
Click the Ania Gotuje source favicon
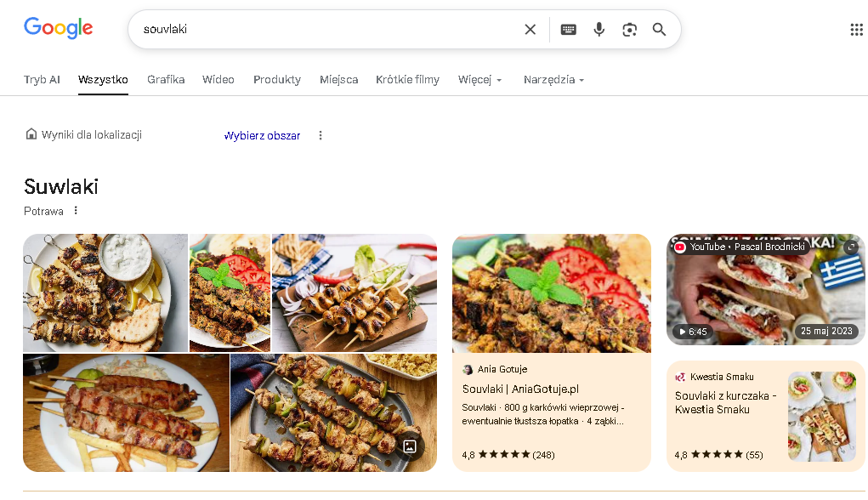(468, 369)
